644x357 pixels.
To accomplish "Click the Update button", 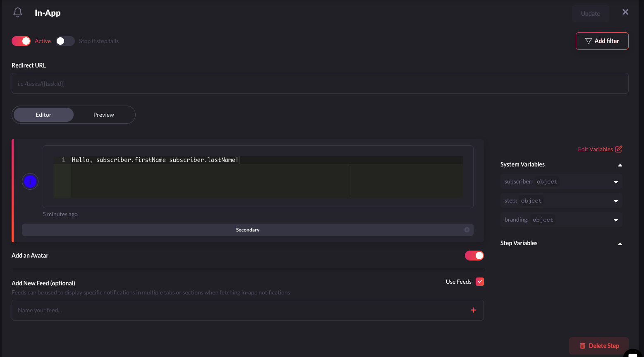I will click(x=591, y=14).
